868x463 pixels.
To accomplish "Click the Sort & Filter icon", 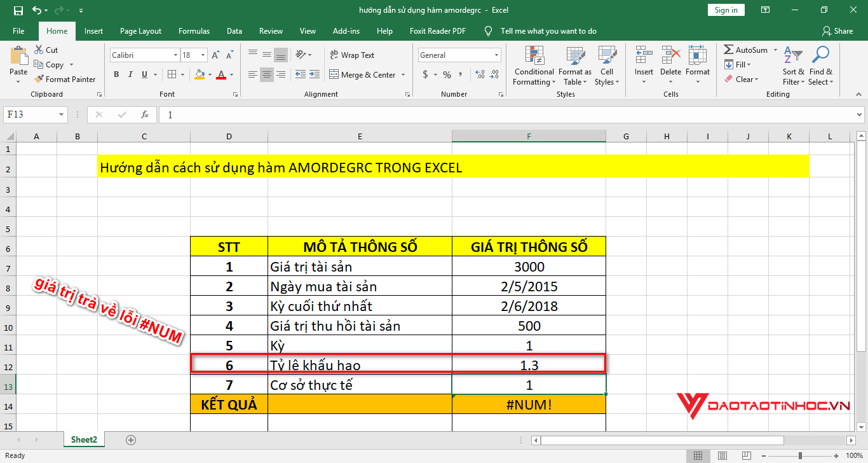I will 793,66.
